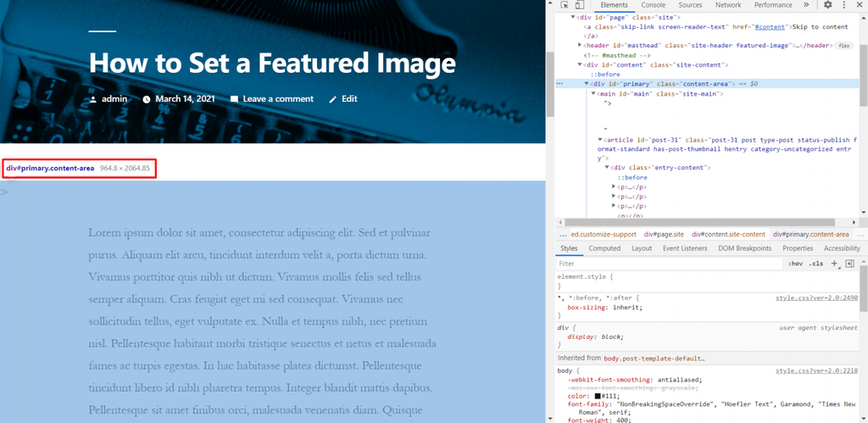Select div#page.site breadcrumb
Screen dimensions: 868x423
pos(665,234)
